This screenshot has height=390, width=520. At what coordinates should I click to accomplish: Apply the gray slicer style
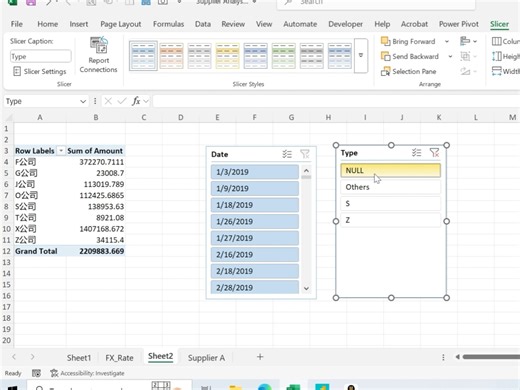pos(199,56)
